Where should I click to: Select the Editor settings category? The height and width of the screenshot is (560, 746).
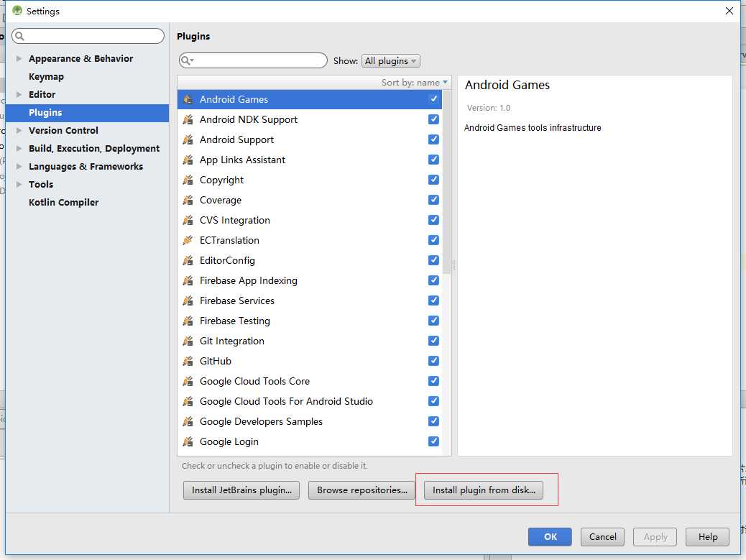tap(42, 94)
